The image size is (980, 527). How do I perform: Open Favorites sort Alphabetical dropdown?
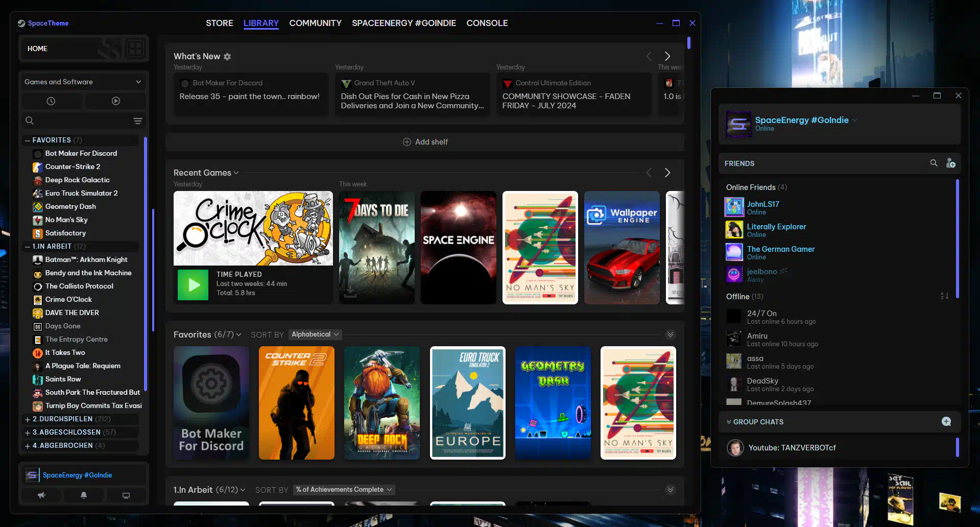[x=315, y=334]
